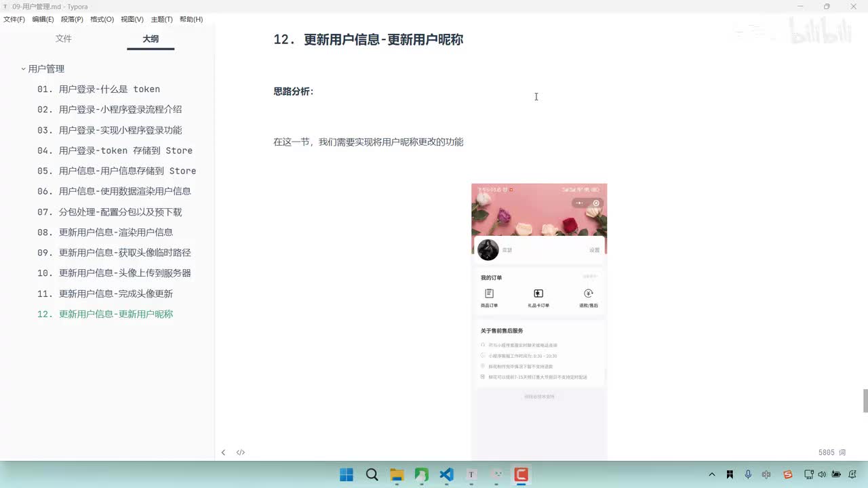The image size is (868, 488).
Task: Select the mini program screenshot image
Action: coord(539,321)
